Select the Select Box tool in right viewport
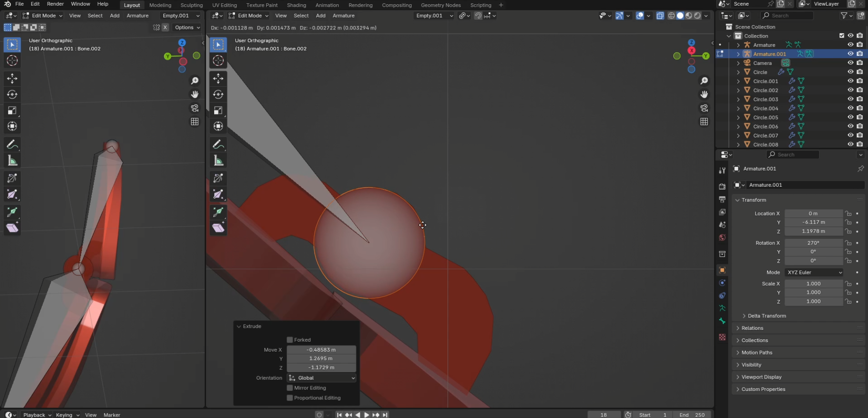Screen dimensions: 868x418 coord(218,45)
